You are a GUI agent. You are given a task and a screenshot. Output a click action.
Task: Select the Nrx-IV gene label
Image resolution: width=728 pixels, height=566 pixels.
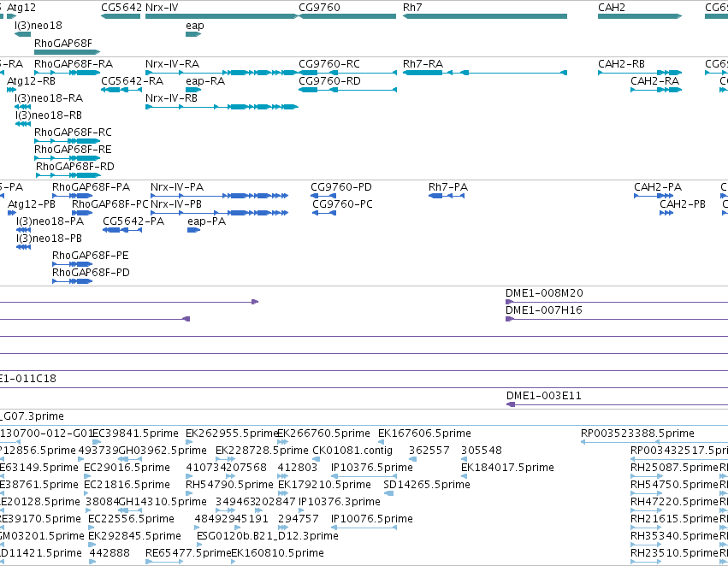point(162,8)
